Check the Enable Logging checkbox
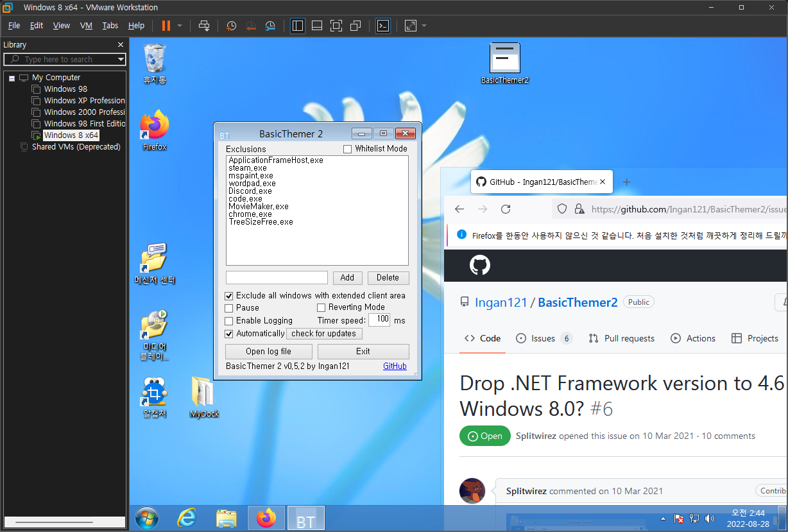788x532 pixels. tap(229, 321)
